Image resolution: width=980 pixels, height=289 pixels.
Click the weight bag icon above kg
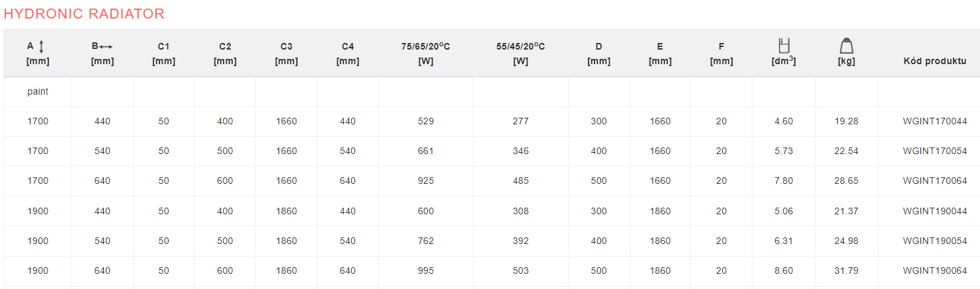846,46
